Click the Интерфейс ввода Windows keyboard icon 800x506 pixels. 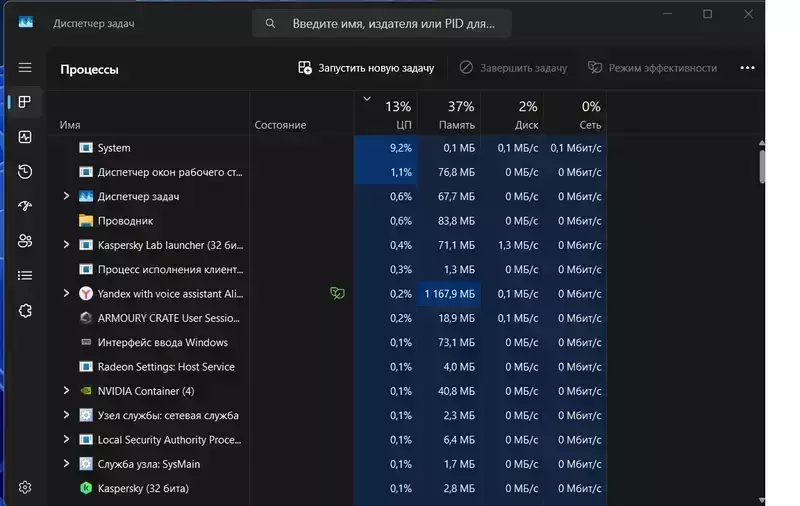coord(86,342)
